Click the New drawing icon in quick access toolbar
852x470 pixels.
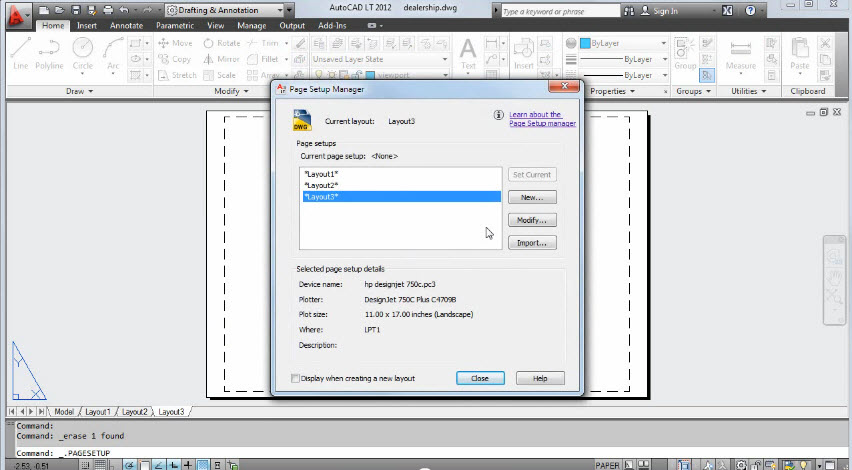(44, 10)
